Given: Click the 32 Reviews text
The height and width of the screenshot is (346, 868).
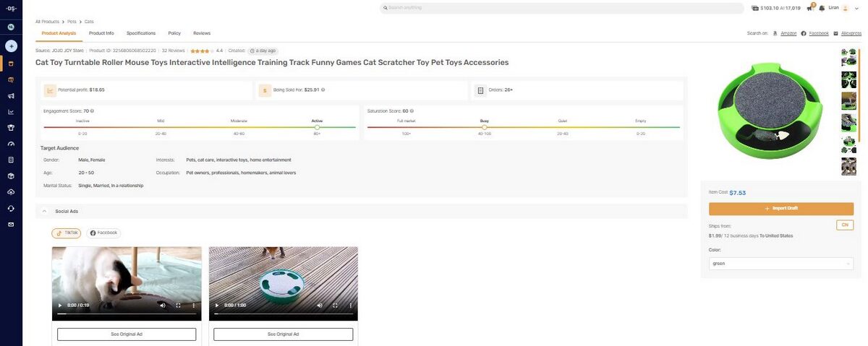Looking at the screenshot, I should pos(174,51).
